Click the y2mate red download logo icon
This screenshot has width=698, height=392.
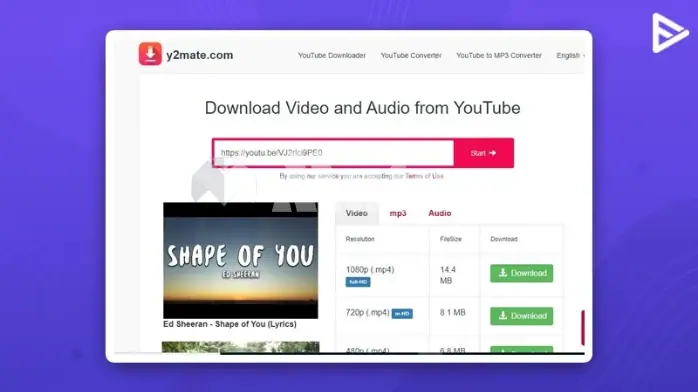tap(150, 54)
